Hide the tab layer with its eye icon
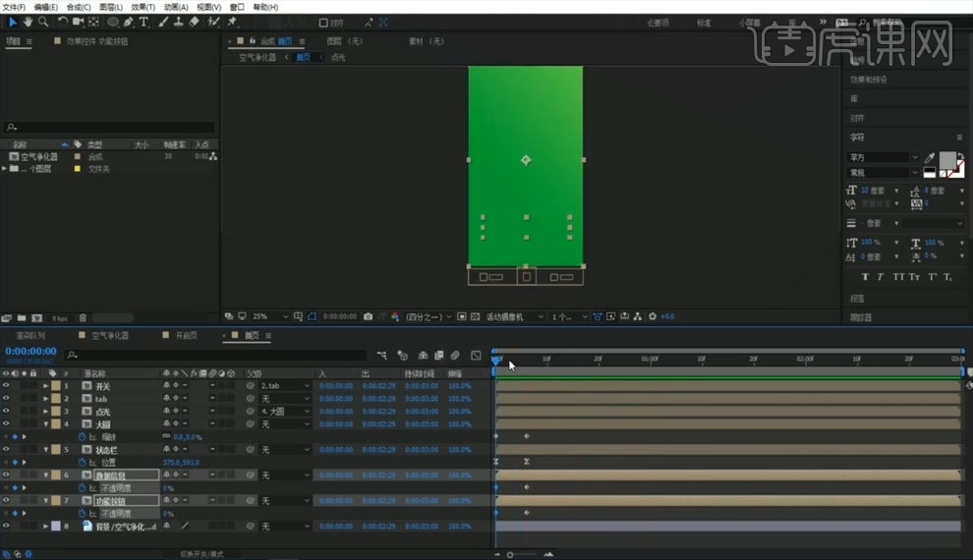Screen dimensions: 973x560 click(6, 398)
